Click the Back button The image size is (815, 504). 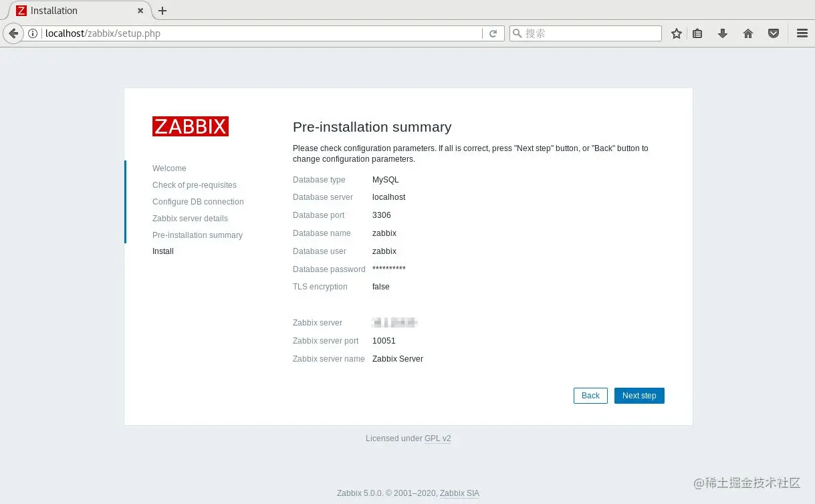click(x=590, y=396)
